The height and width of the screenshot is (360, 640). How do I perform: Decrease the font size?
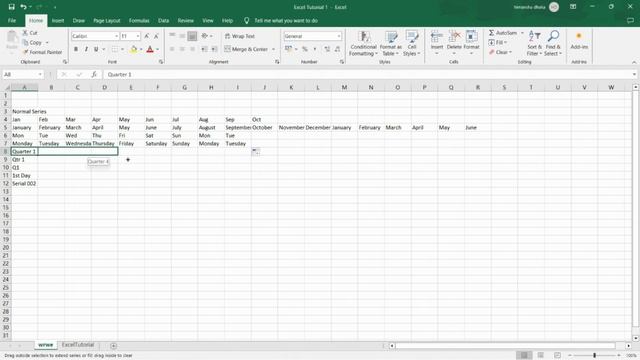click(156, 36)
